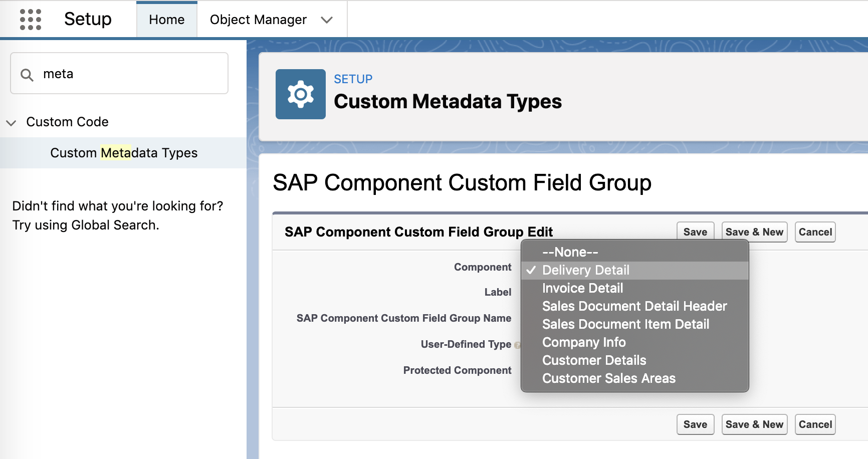The height and width of the screenshot is (459, 868).
Task: Click the Component field label
Action: (483, 267)
